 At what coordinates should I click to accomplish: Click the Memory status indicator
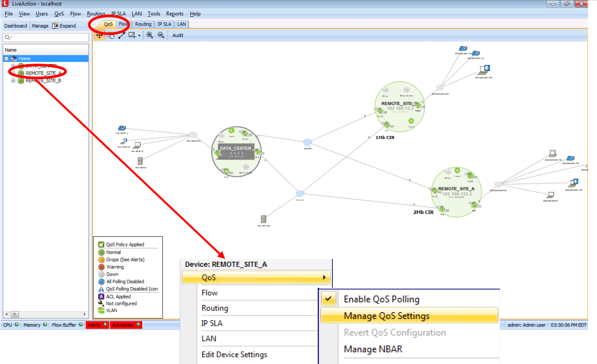[x=35, y=325]
